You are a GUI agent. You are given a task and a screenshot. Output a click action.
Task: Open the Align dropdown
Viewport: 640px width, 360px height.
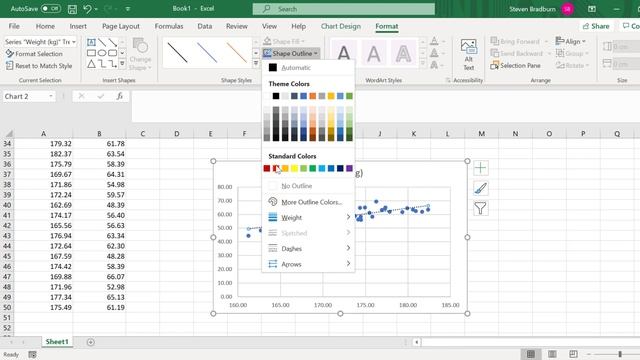(x=571, y=41)
